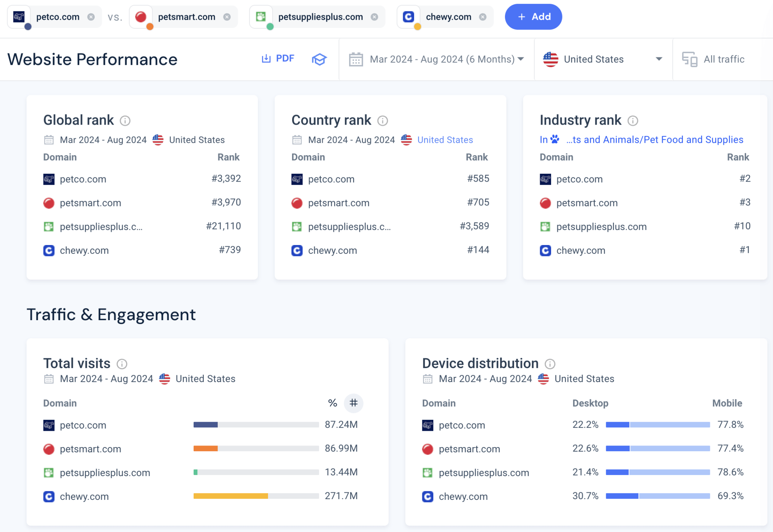Click the US flag in Global rank card
The width and height of the screenshot is (773, 532).
point(158,140)
